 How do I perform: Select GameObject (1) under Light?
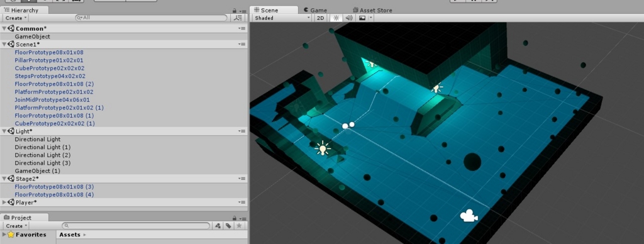[37, 170]
